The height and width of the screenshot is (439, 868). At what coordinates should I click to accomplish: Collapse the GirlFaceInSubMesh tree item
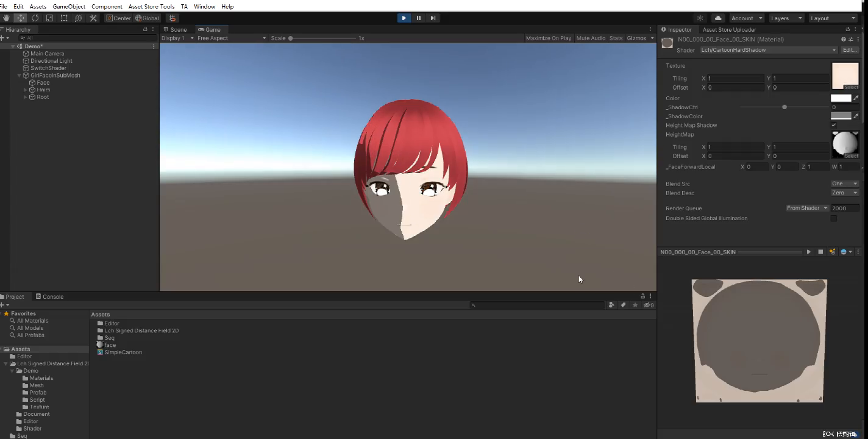click(x=19, y=76)
